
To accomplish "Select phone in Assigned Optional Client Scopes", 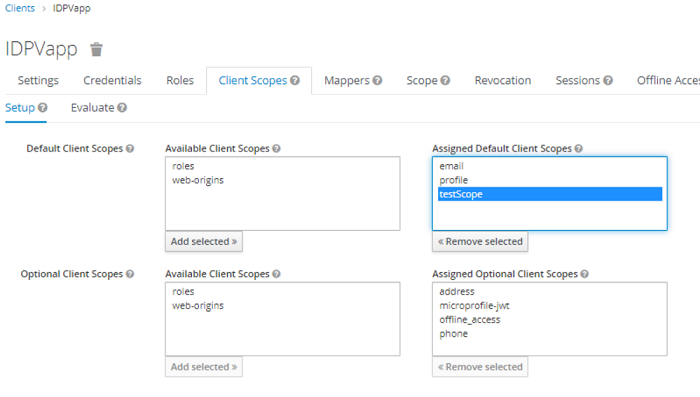I will (550, 334).
